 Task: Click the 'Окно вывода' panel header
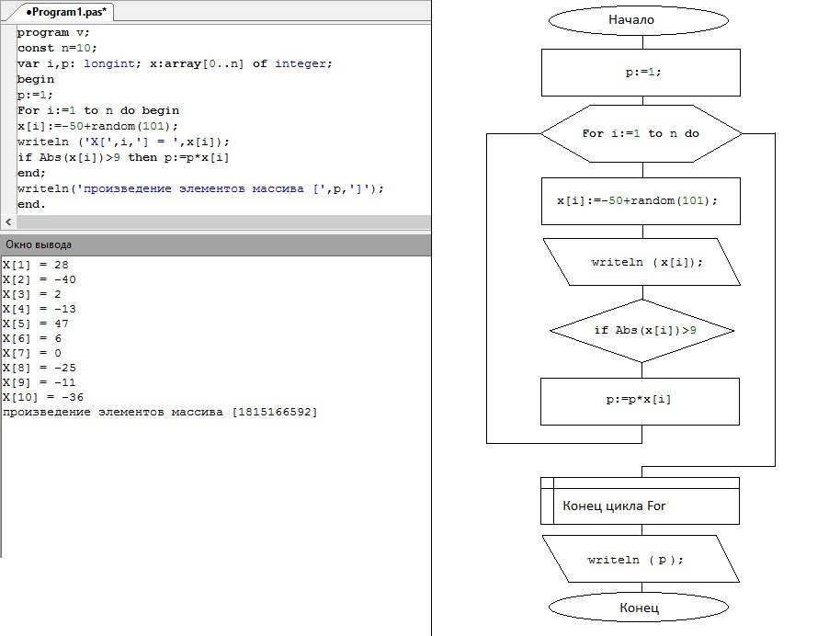[x=215, y=244]
